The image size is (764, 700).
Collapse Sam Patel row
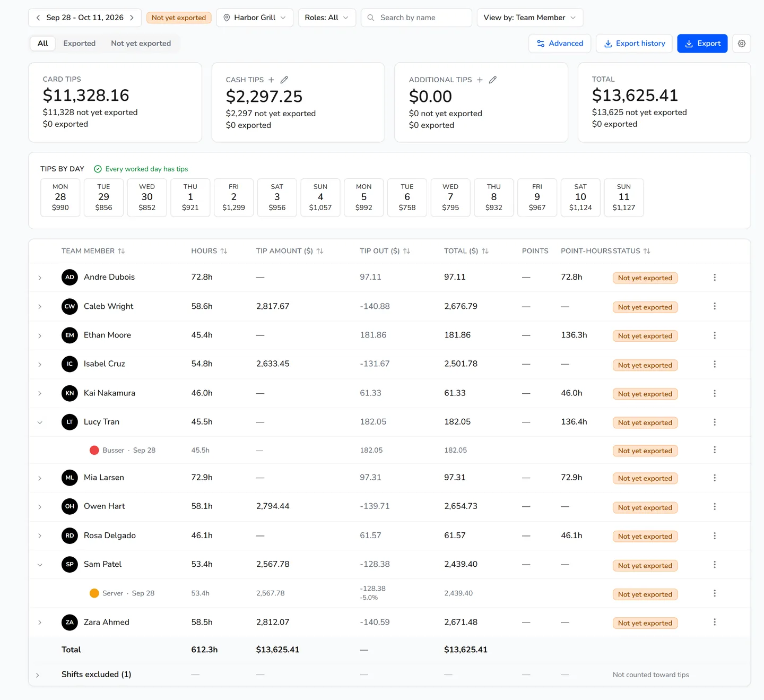pyautogui.click(x=40, y=565)
